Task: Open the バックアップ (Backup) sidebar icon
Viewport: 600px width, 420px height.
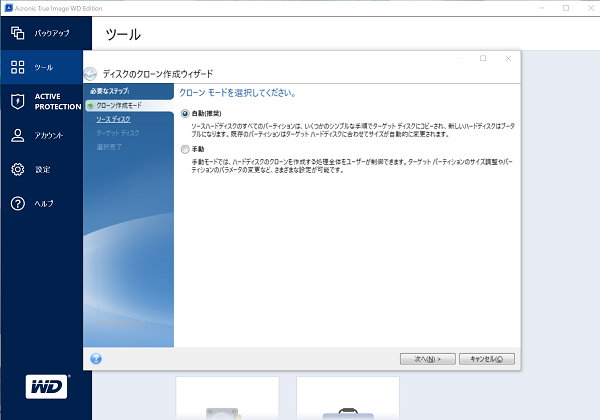Action: [x=17, y=33]
